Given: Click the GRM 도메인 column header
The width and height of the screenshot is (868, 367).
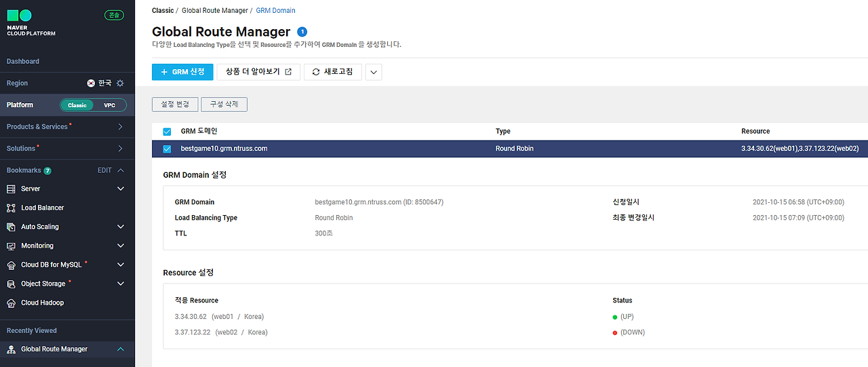Looking at the screenshot, I should [199, 132].
